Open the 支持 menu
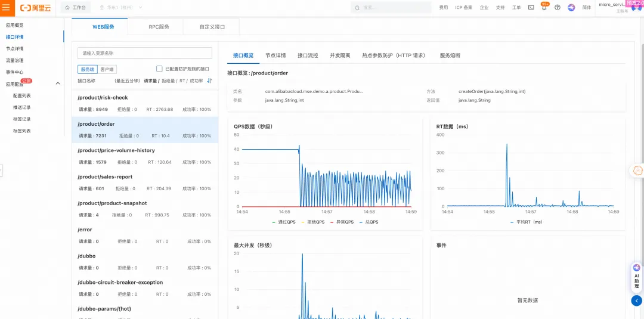 (x=500, y=7)
